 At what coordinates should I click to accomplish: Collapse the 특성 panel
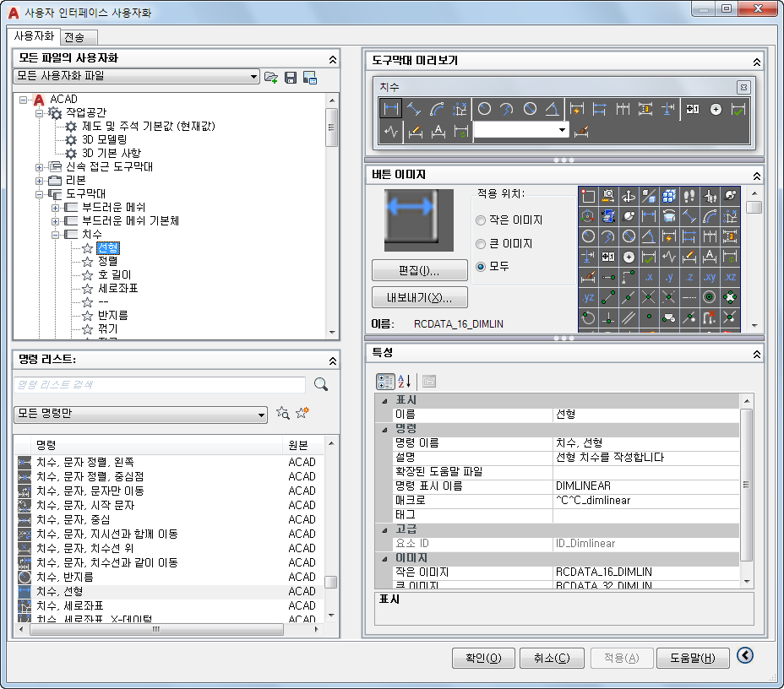pos(756,355)
